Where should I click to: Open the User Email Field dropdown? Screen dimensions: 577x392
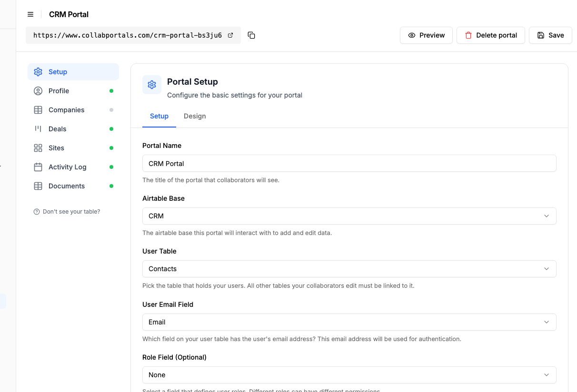(349, 322)
